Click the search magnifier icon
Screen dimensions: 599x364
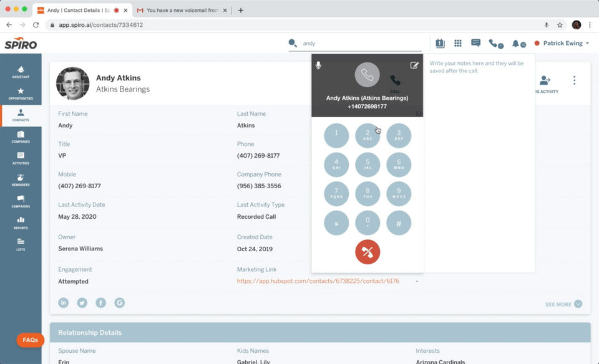point(293,43)
